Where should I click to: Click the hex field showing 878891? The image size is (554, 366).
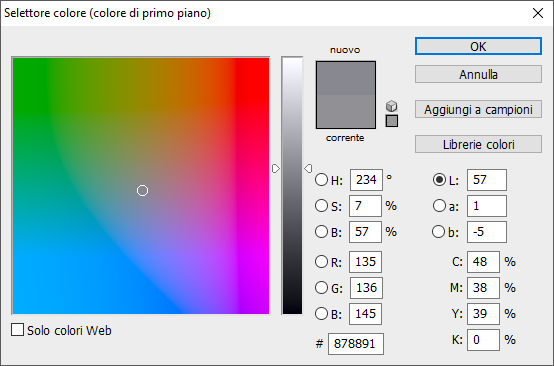click(x=356, y=344)
